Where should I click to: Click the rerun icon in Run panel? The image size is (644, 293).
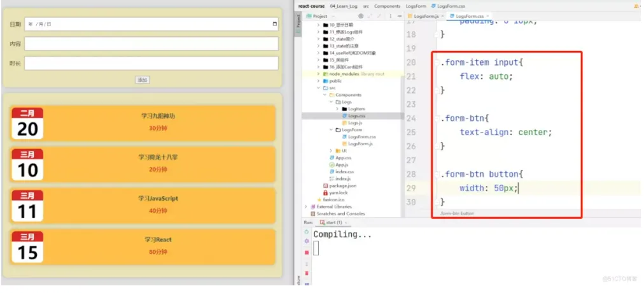(306, 232)
